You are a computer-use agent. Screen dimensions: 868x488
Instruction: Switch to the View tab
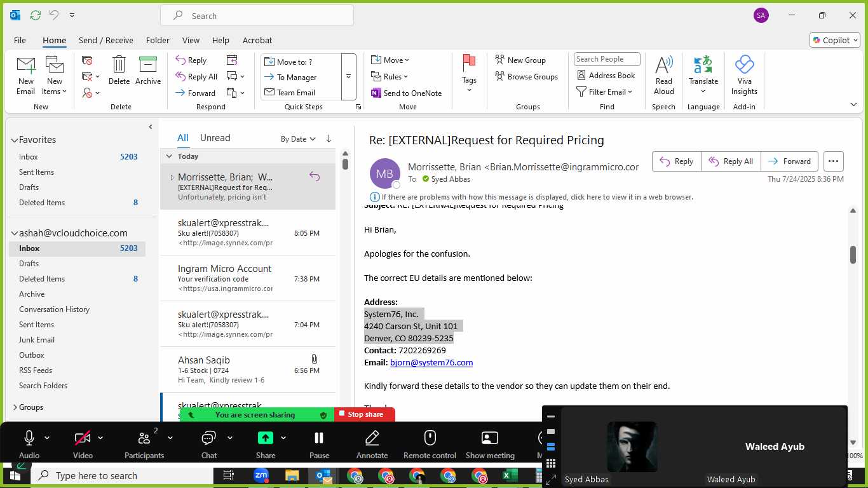pos(191,40)
